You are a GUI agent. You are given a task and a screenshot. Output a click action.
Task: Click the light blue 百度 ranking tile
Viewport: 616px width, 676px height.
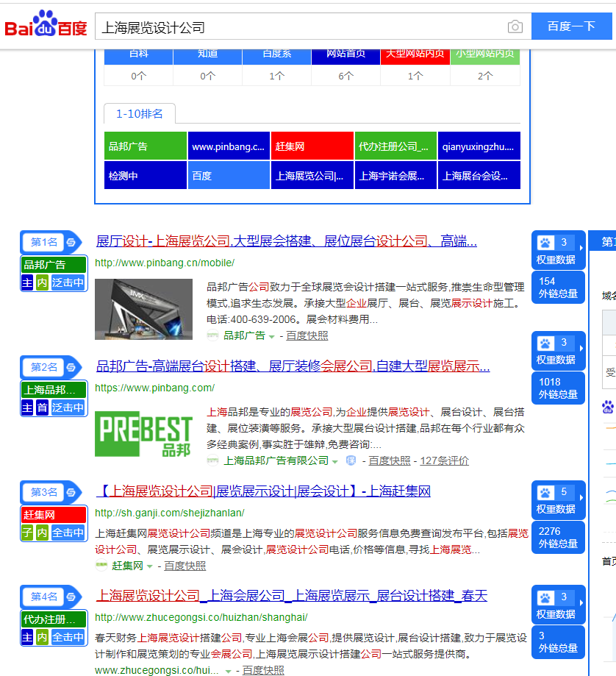click(x=229, y=176)
